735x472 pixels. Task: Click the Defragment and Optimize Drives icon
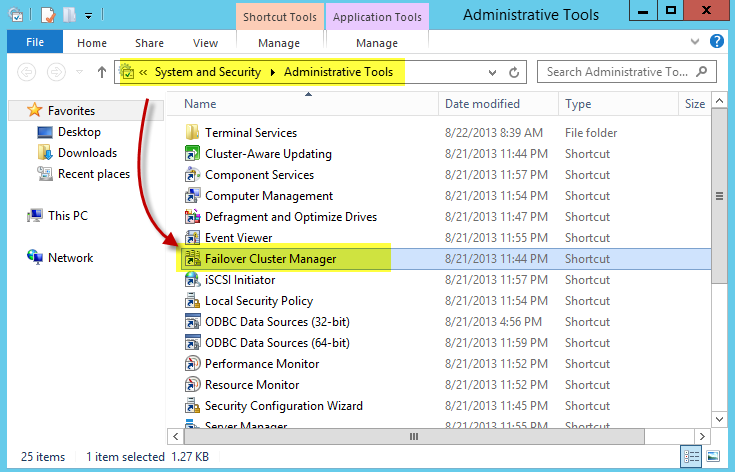192,217
